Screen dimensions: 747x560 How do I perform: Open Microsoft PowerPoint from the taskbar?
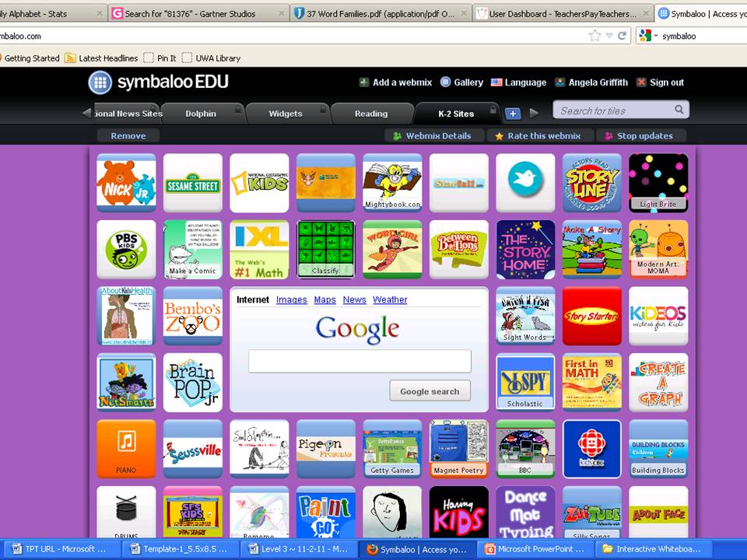point(536,549)
